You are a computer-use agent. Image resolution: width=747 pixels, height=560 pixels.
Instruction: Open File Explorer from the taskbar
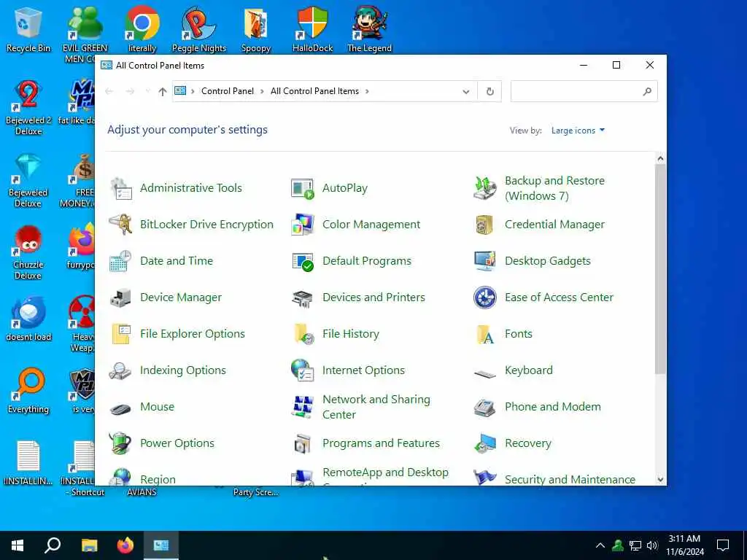click(x=89, y=545)
